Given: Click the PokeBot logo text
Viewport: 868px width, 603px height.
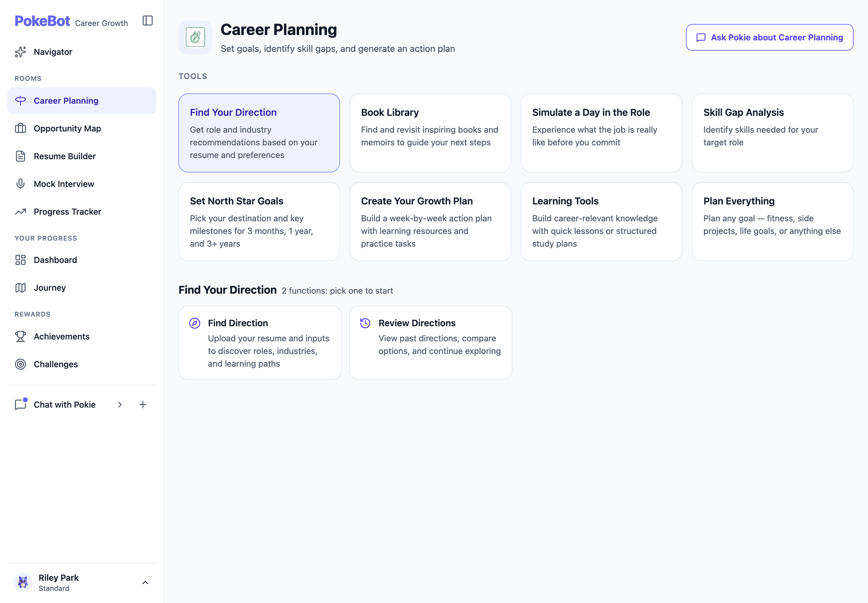Looking at the screenshot, I should [42, 21].
